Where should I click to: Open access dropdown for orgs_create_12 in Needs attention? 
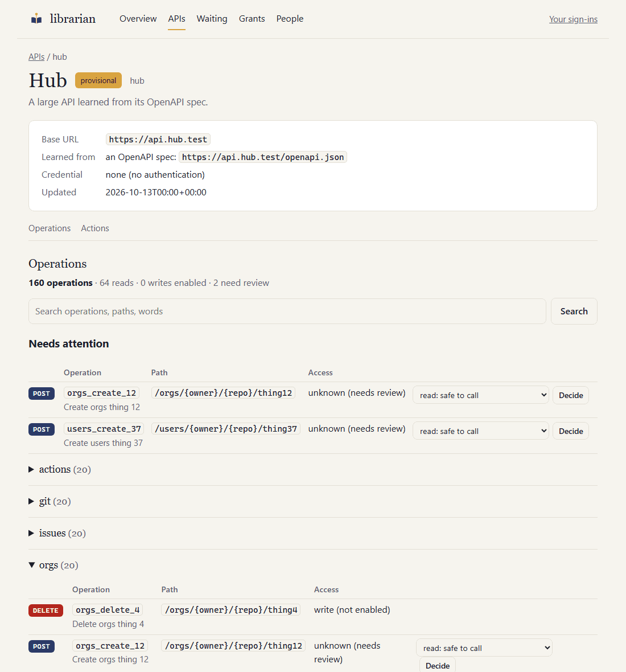480,395
